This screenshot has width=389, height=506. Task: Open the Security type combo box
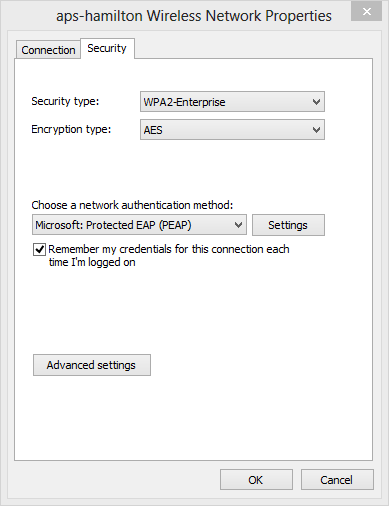tap(232, 102)
